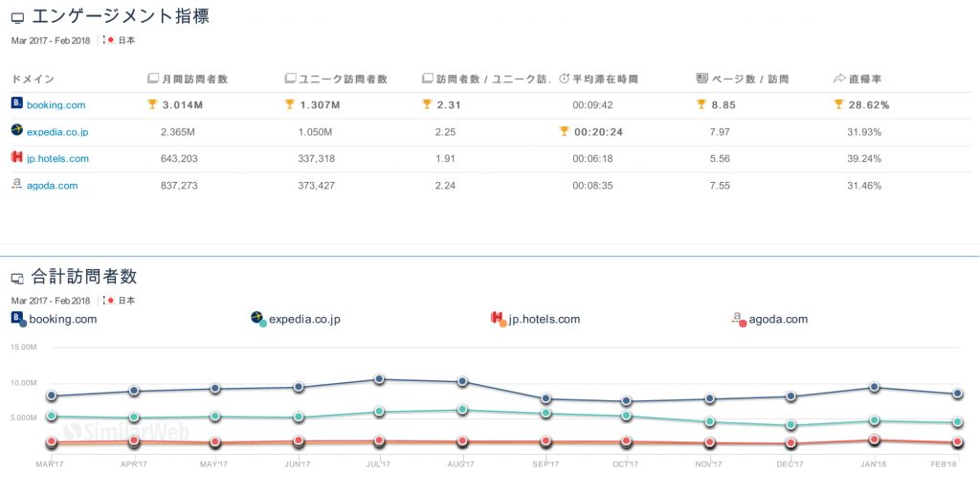Click trophy icon beside 28.62% bounce rate
The height and width of the screenshot is (498, 980).
(x=839, y=104)
